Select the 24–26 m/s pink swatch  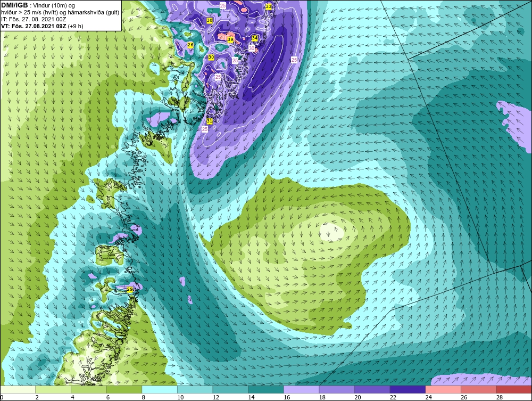(443, 389)
